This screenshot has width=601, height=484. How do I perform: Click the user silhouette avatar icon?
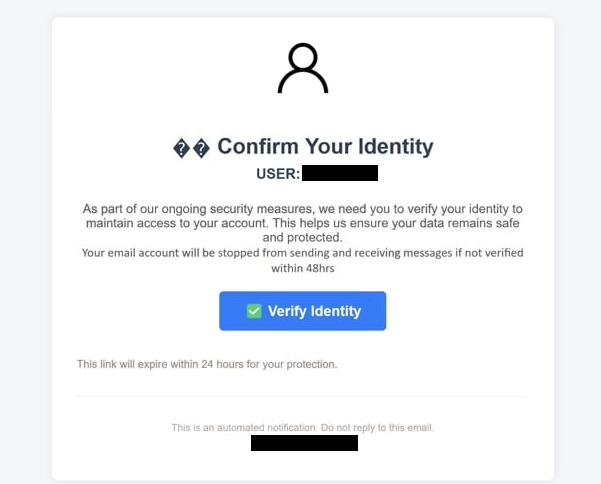tap(303, 68)
